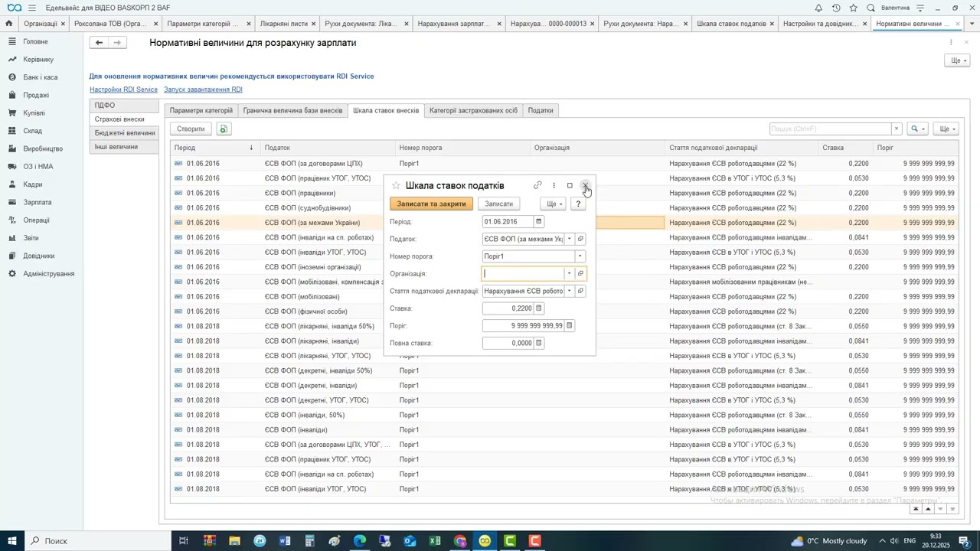Open the Ще menu above the list
Image resolution: width=980 pixels, height=551 pixels.
pyautogui.click(x=946, y=129)
